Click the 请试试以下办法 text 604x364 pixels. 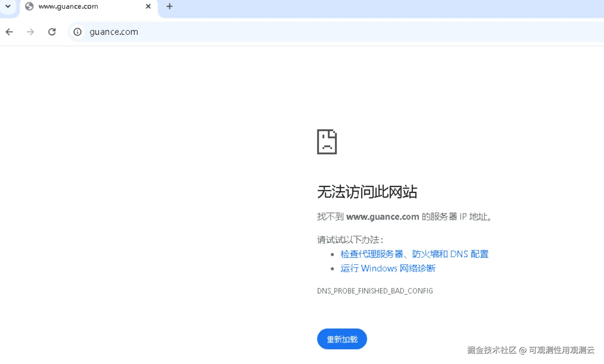pos(350,240)
